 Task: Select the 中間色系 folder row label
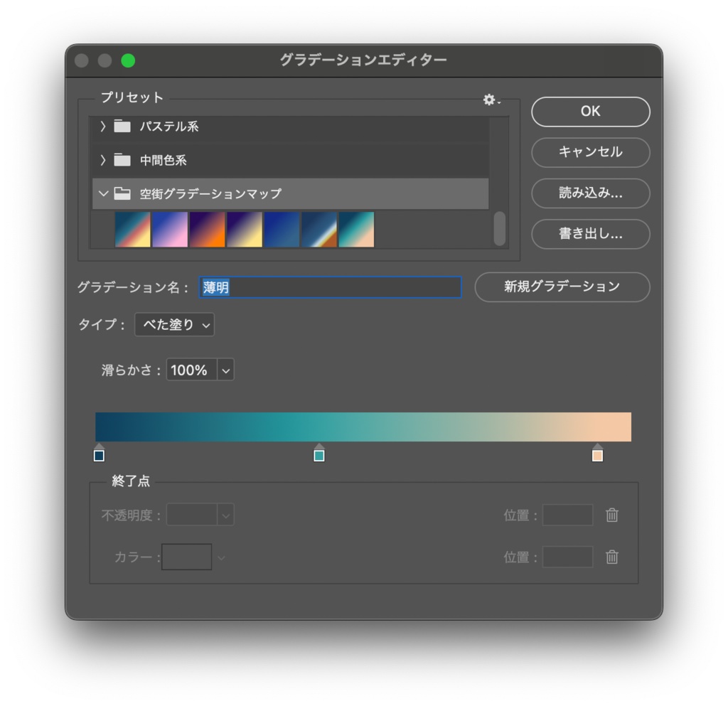pos(164,160)
